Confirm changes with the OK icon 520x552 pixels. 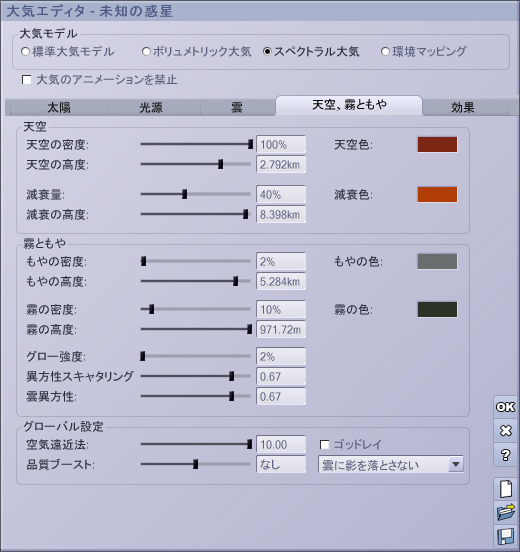coord(506,407)
